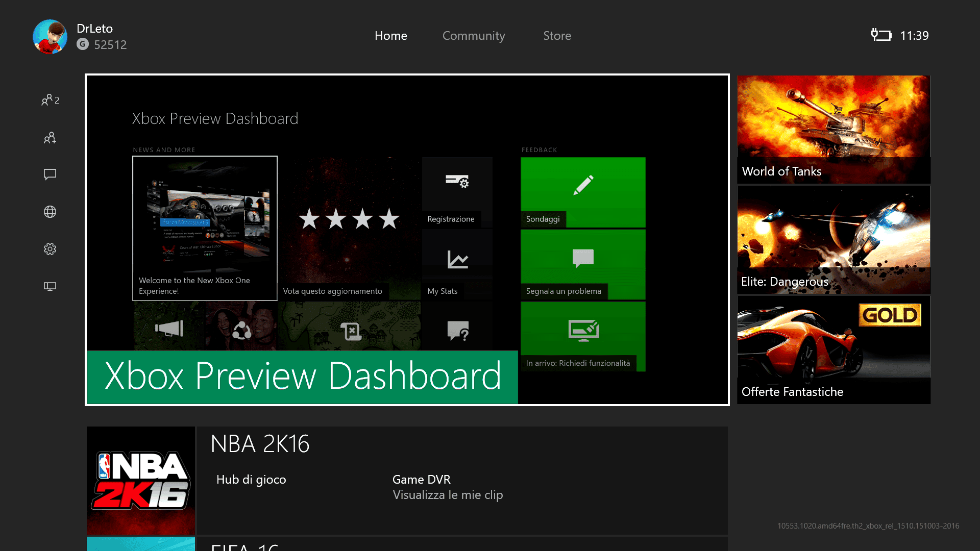The height and width of the screenshot is (551, 980).
Task: Open the globe notifications icon in sidebar
Action: (x=50, y=212)
